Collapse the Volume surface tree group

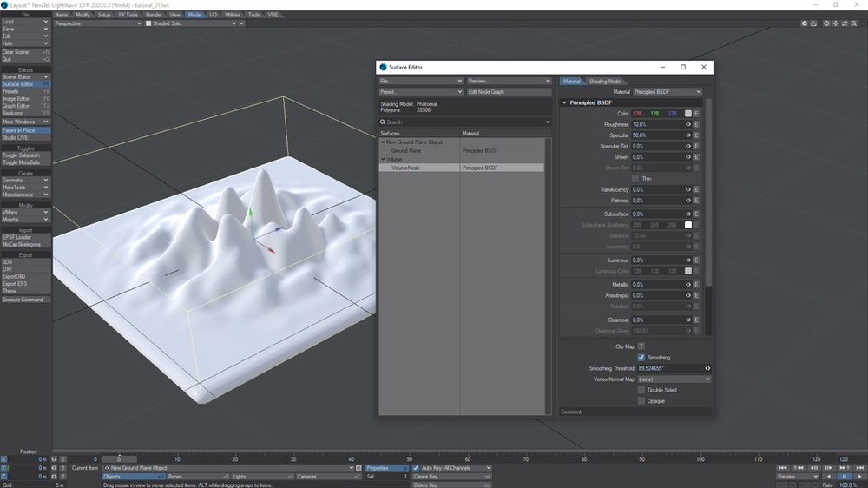tap(383, 160)
